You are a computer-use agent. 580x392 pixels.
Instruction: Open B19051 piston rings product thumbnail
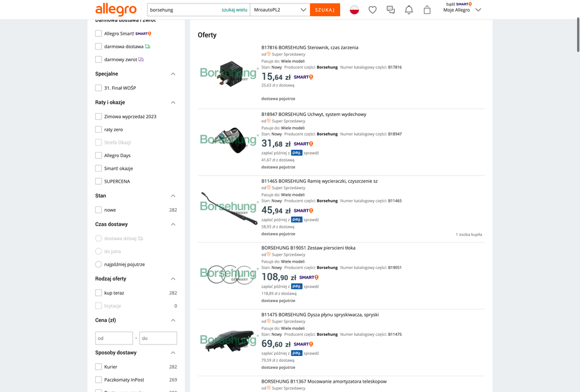[229, 274]
